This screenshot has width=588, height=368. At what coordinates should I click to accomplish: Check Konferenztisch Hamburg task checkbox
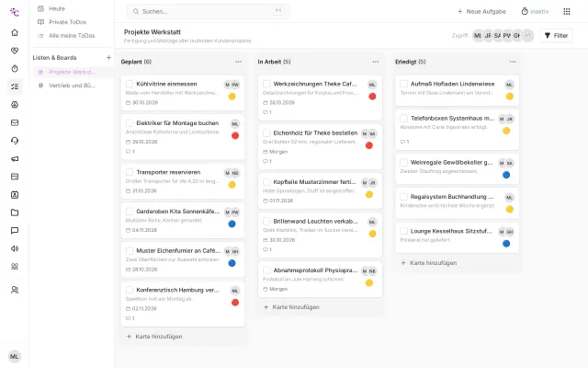tap(130, 290)
